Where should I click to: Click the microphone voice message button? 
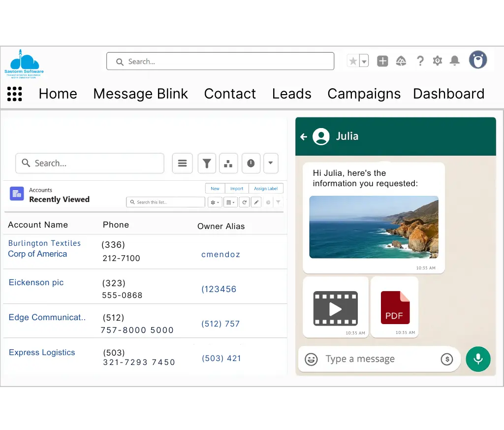(478, 359)
